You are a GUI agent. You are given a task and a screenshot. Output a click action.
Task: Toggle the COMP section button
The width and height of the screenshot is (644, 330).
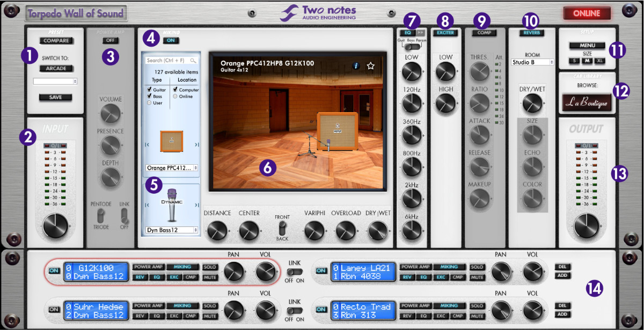[x=485, y=33]
